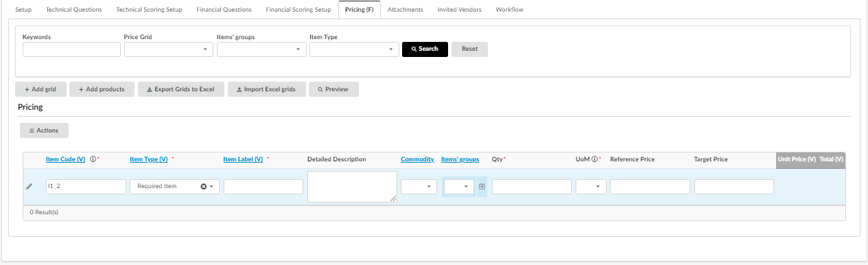Viewport: 868px width, 265px height.
Task: Go to the Financial Questions tab
Action: [224, 10]
